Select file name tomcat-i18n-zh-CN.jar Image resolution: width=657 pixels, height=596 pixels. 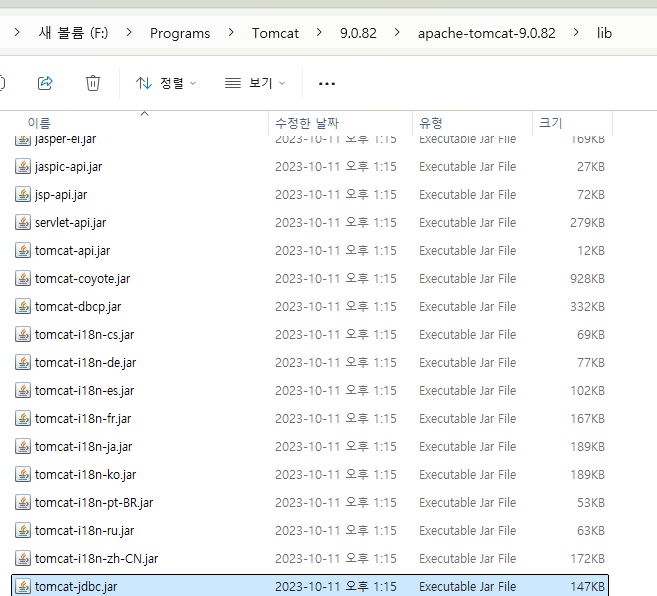click(x=96, y=559)
